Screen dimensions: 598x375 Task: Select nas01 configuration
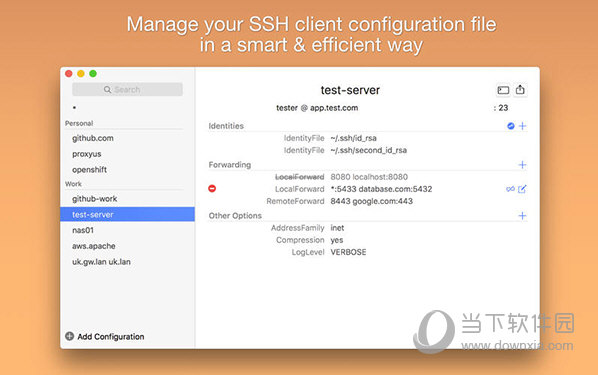pos(83,230)
